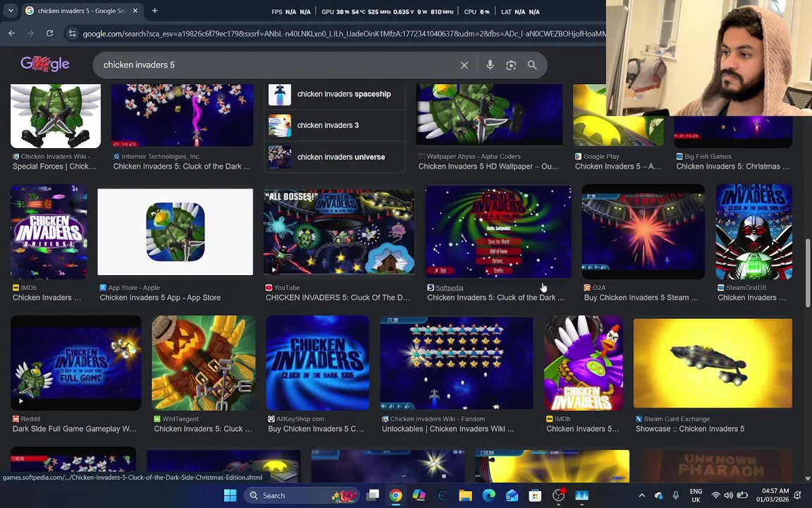The width and height of the screenshot is (812, 508).
Task: Launch Microsoft Edge from the taskbar
Action: coord(488,495)
